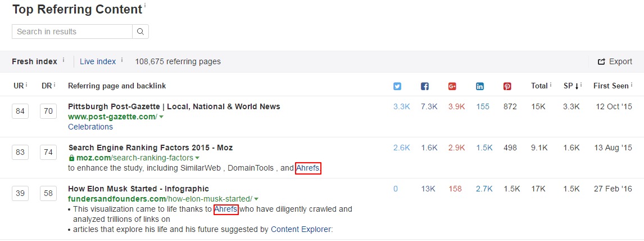644x241 pixels.
Task: Click the Pinterest column icon
Action: [507, 86]
